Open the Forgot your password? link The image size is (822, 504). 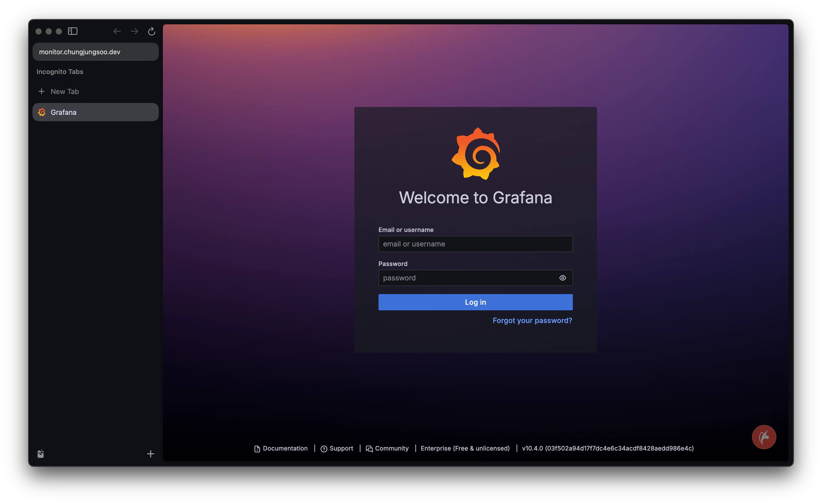click(532, 320)
